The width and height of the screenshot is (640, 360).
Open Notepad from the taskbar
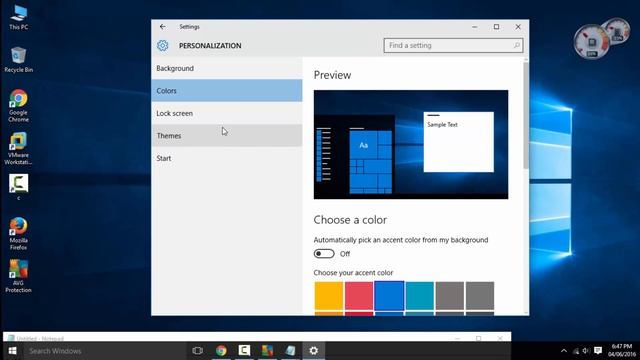[x=290, y=351]
